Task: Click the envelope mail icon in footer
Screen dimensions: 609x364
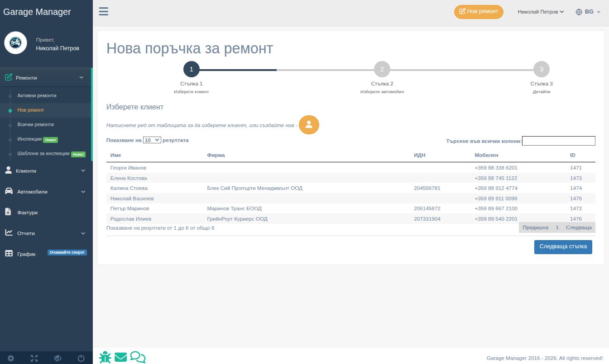Action: coord(121,357)
